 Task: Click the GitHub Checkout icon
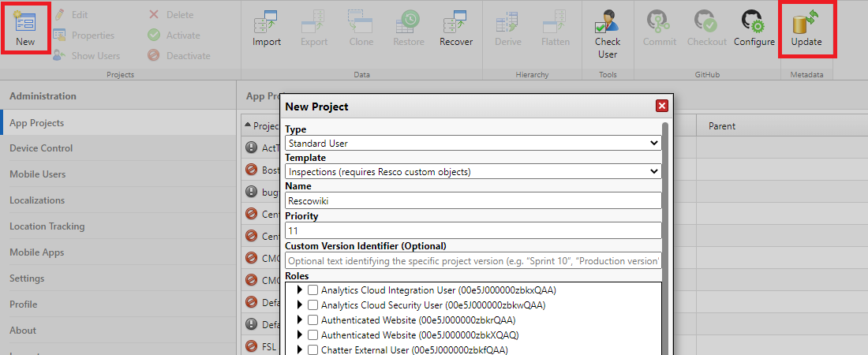[705, 21]
